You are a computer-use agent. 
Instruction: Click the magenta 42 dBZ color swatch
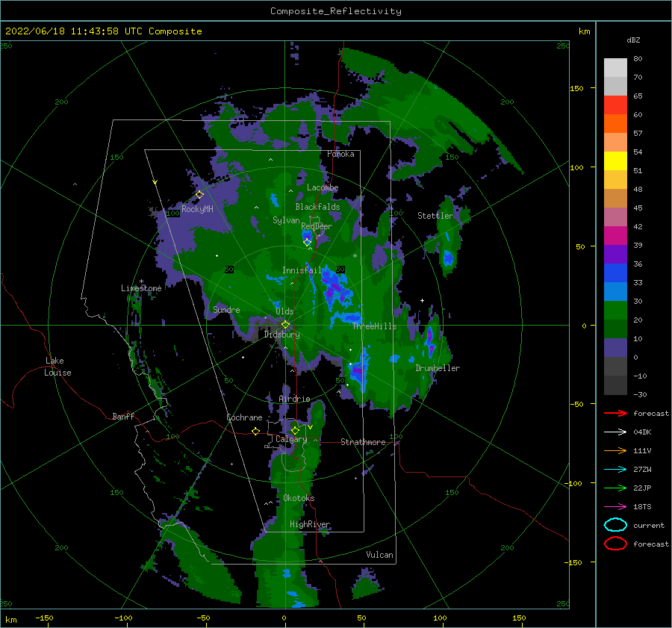coord(615,235)
